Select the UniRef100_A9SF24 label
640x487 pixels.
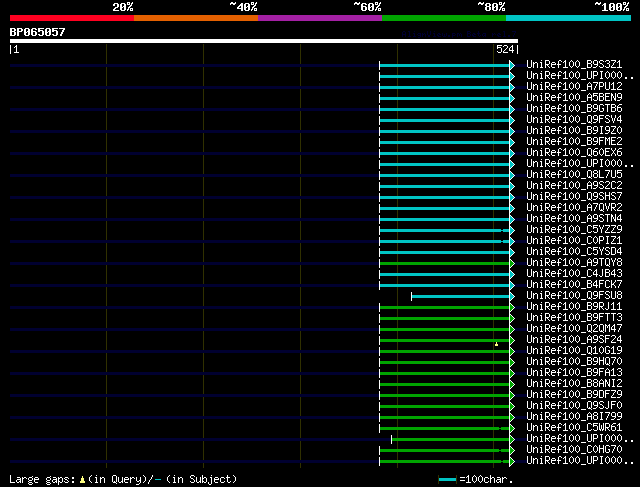pyautogui.click(x=574, y=340)
